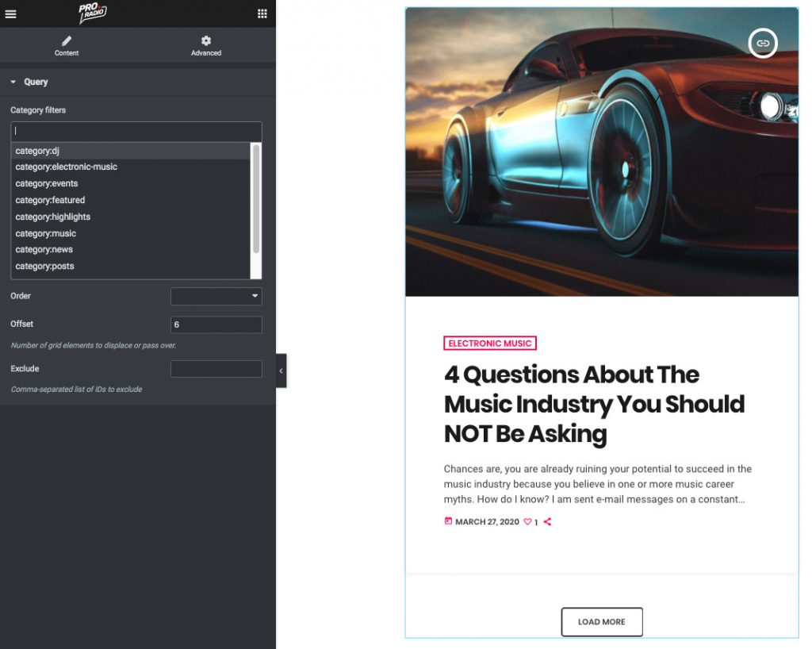
Task: Click the Electronic Music category tag
Action: click(x=490, y=344)
